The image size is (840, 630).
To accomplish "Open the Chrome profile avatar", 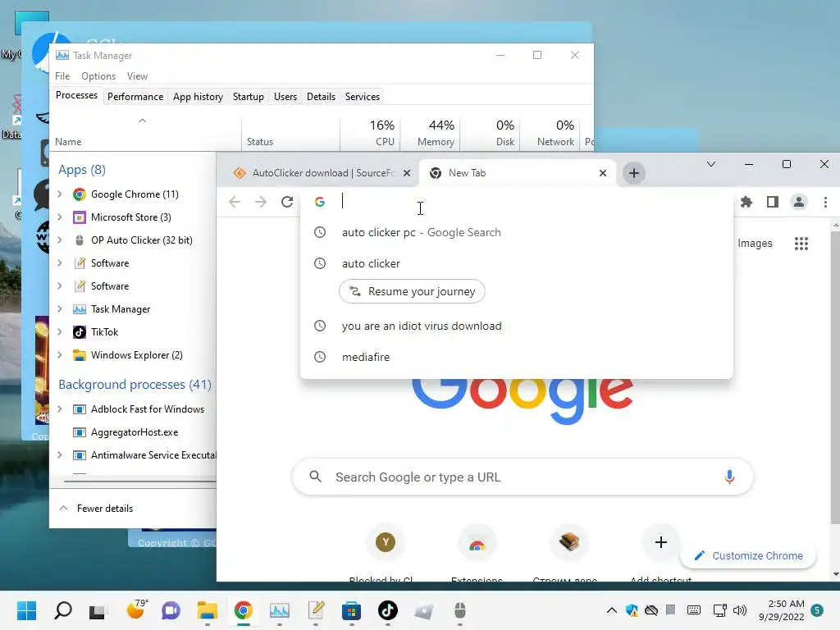I will point(799,202).
